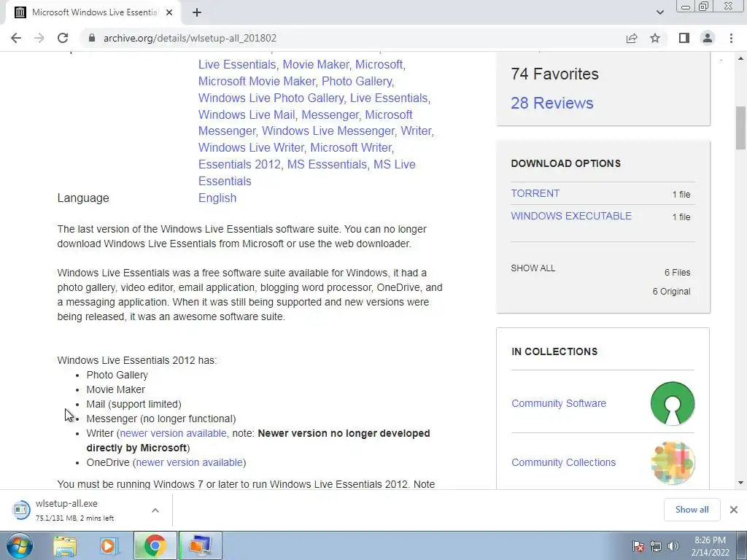
Task: Click the Windows Live Mail topic link
Action: pyautogui.click(x=247, y=114)
